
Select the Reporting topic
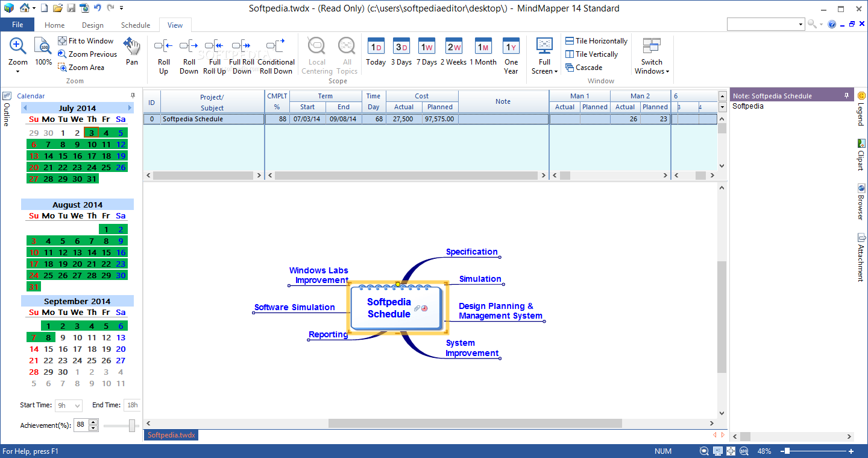point(328,334)
